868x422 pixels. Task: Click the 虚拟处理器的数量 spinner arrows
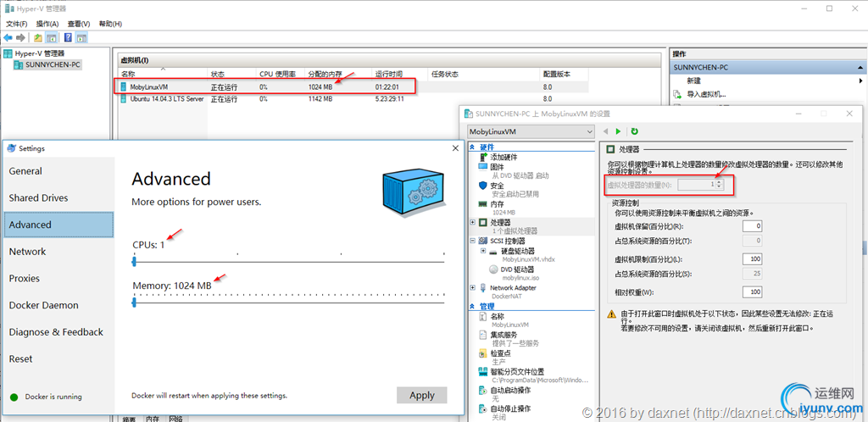719,184
